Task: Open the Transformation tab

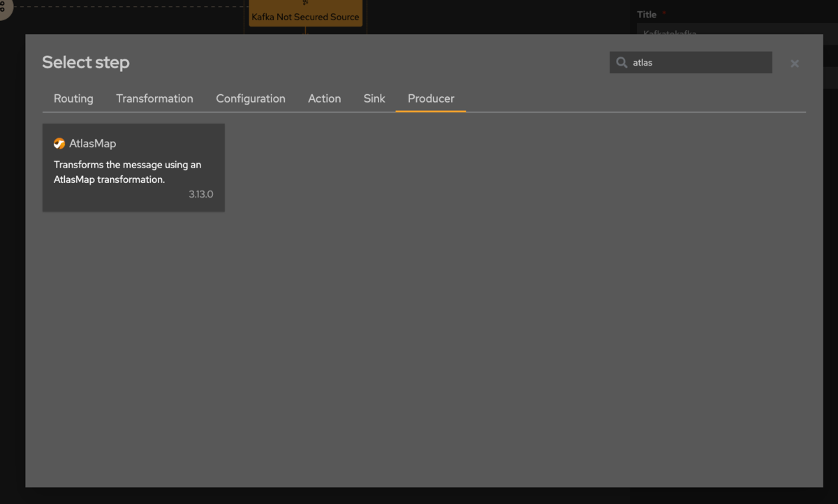Action: [154, 98]
